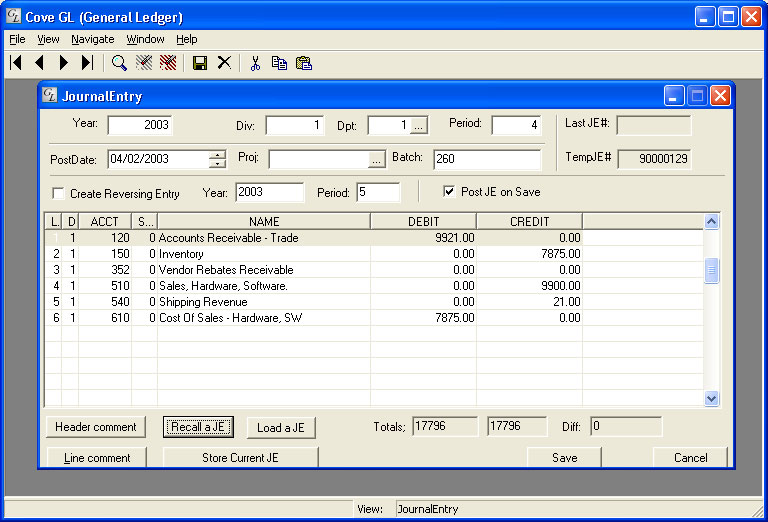768x522 pixels.
Task: Open the Proj lookup ellipsis button
Action: (x=376, y=160)
